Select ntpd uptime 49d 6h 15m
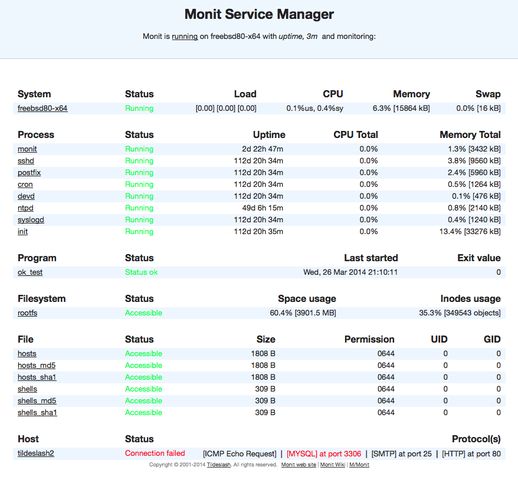Screen dimensions: 518x480 (x=262, y=208)
